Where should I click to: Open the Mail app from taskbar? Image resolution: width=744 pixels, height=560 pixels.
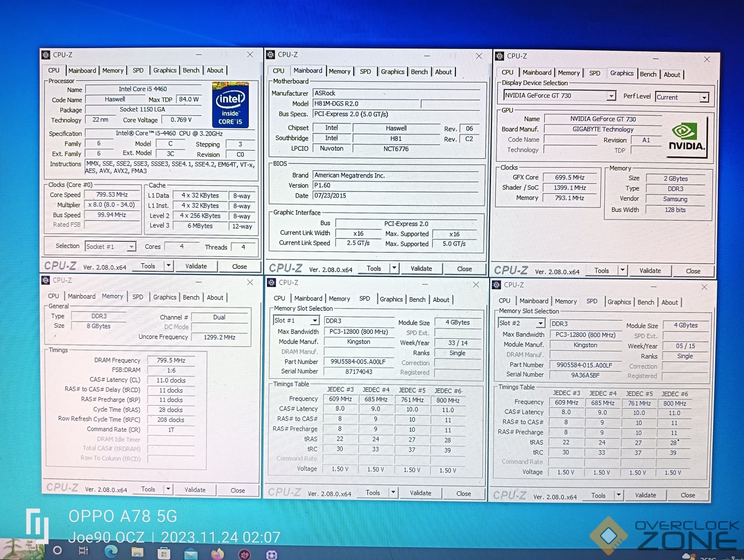[191, 554]
